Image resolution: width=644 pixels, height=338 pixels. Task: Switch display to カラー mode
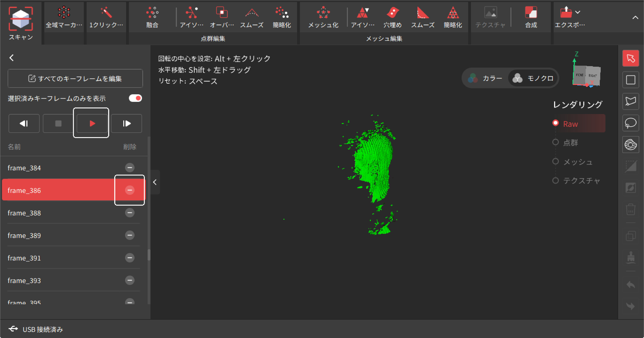click(485, 78)
